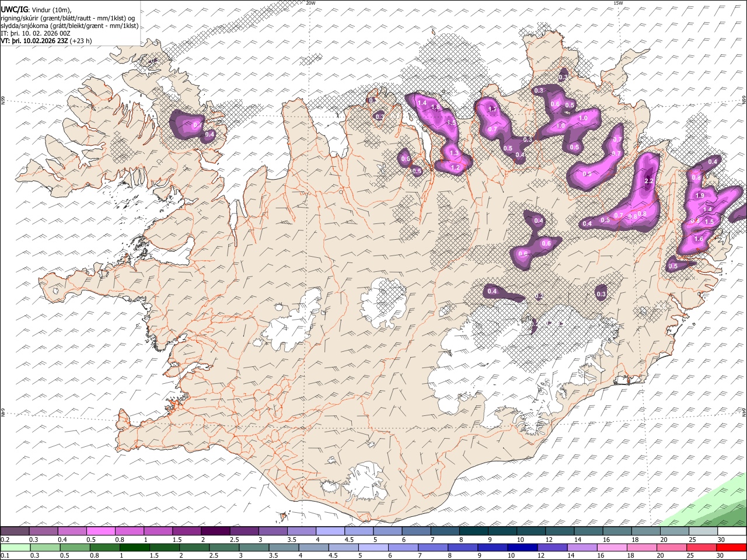747x560 pixels.
Task: Click the 2.2 precipitation value on the map
Action: pos(648,181)
